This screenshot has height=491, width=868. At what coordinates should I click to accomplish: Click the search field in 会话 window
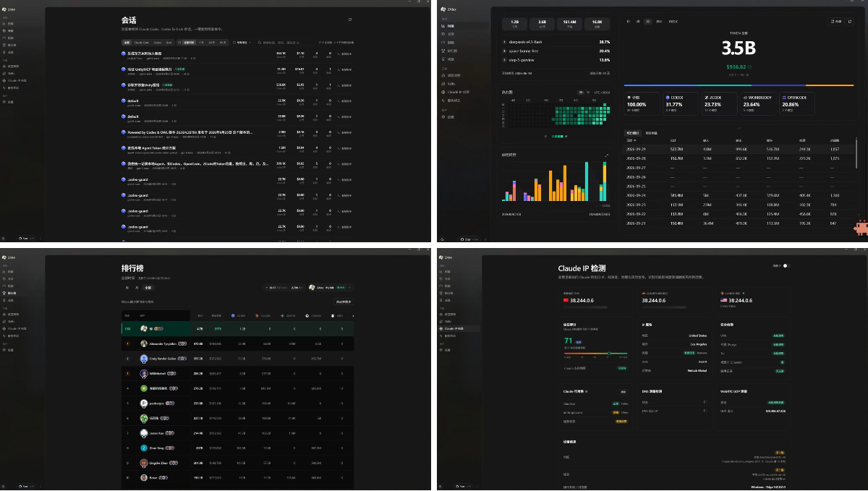coord(286,43)
